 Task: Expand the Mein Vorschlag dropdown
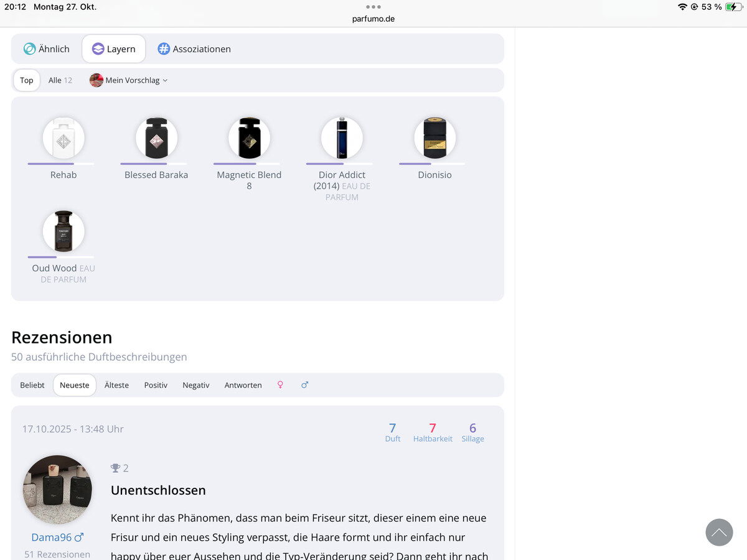(129, 80)
